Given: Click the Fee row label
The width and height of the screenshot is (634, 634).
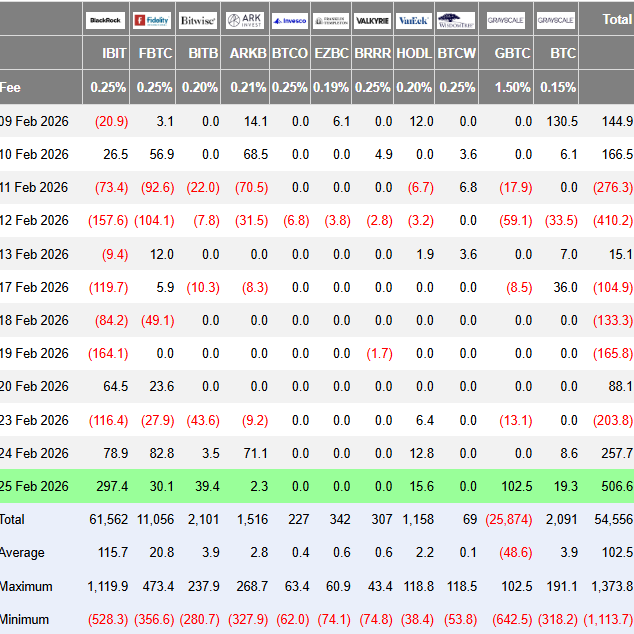Looking at the screenshot, I should pos(10,87).
